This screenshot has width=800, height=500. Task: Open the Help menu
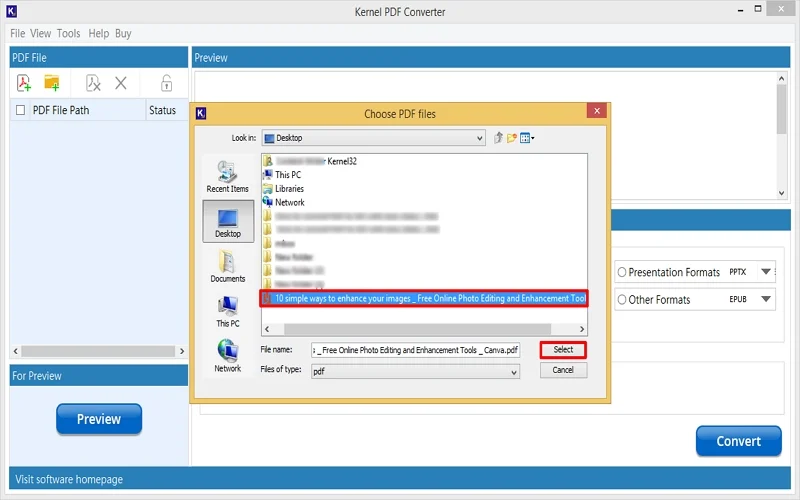click(98, 34)
